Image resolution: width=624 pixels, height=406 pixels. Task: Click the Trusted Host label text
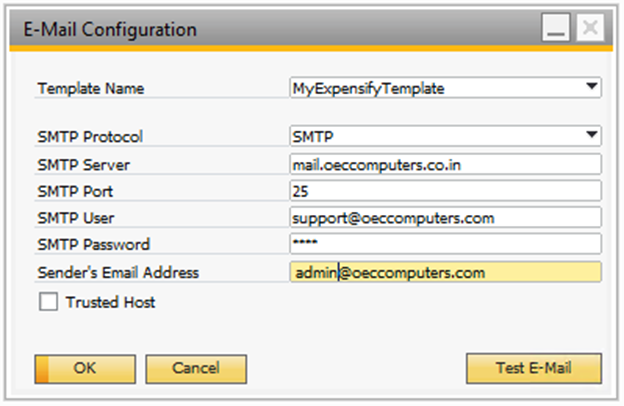[110, 301]
